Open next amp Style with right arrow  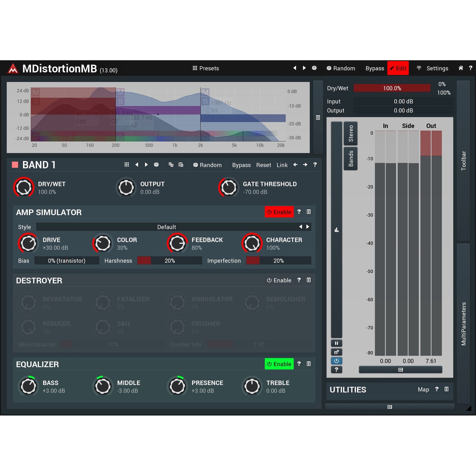tap(308, 227)
